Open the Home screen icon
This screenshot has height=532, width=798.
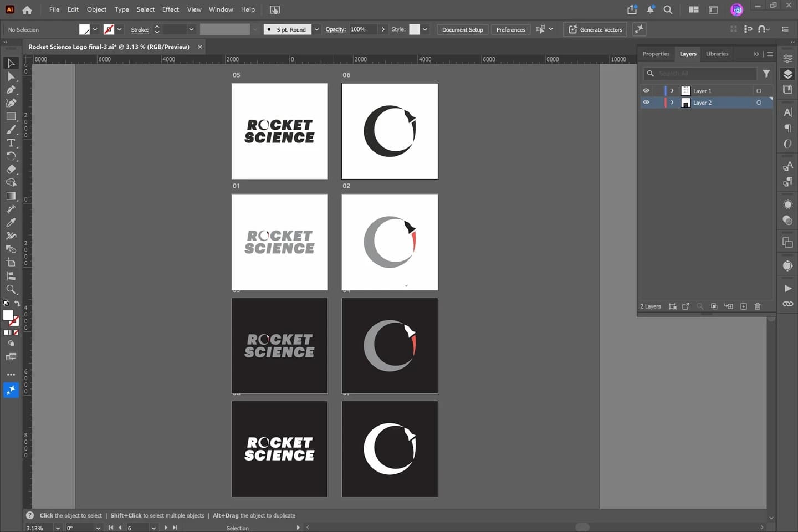tap(27, 9)
